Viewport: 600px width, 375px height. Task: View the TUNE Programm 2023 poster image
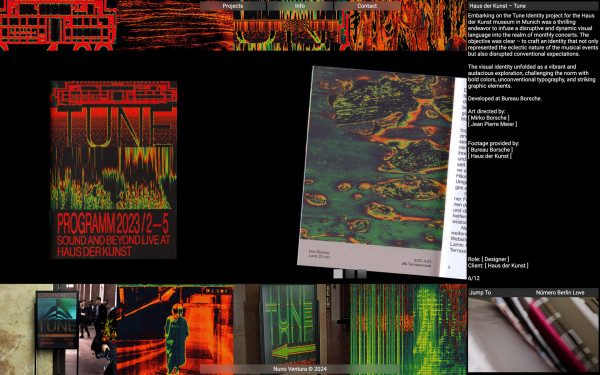113,170
